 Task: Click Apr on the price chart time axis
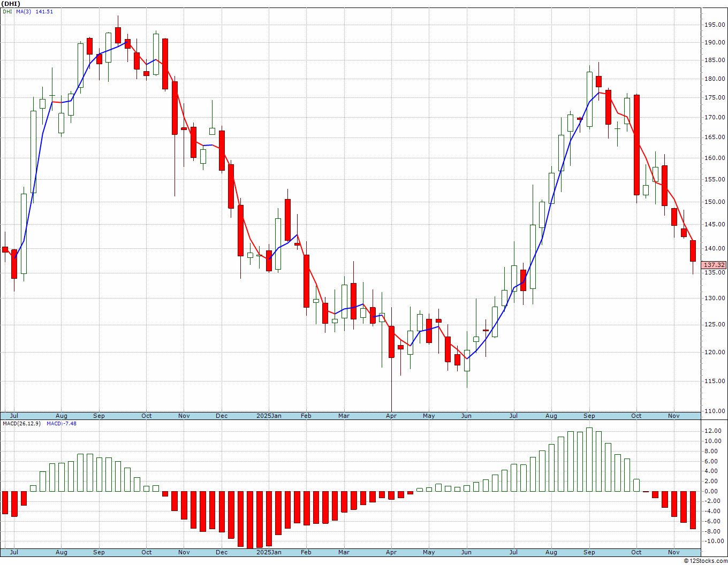pyautogui.click(x=391, y=416)
